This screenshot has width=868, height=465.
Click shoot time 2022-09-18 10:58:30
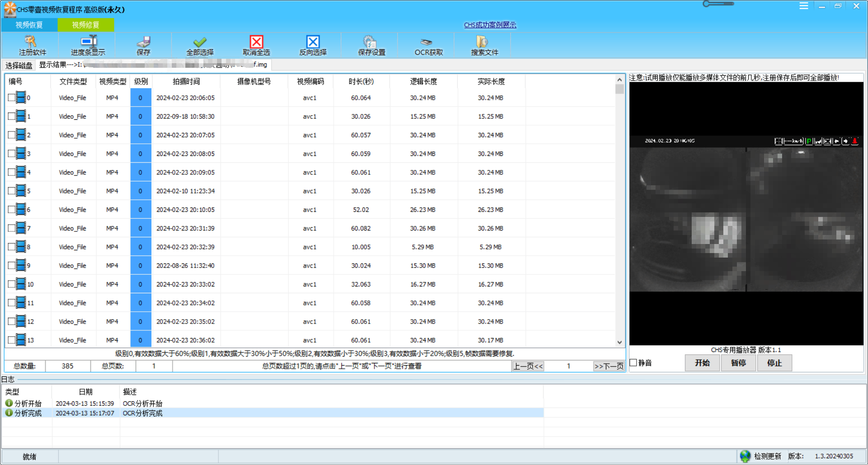tap(185, 116)
